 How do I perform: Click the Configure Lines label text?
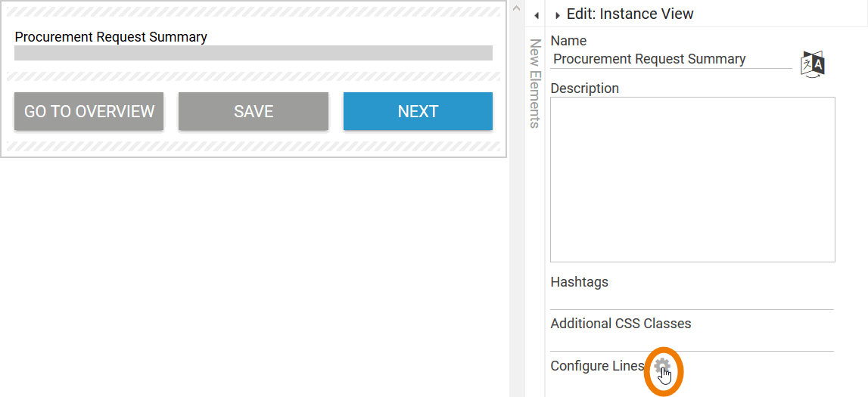(597, 366)
